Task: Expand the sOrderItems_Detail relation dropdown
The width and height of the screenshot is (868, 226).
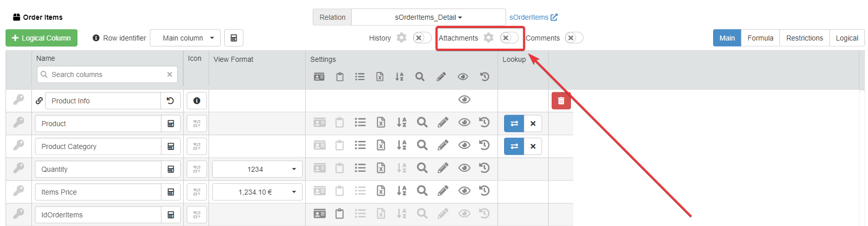Action: (428, 17)
